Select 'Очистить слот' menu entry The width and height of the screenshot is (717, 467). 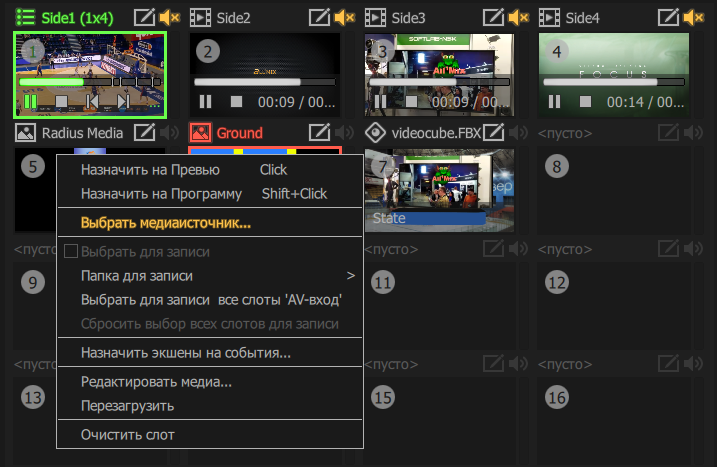click(210, 435)
